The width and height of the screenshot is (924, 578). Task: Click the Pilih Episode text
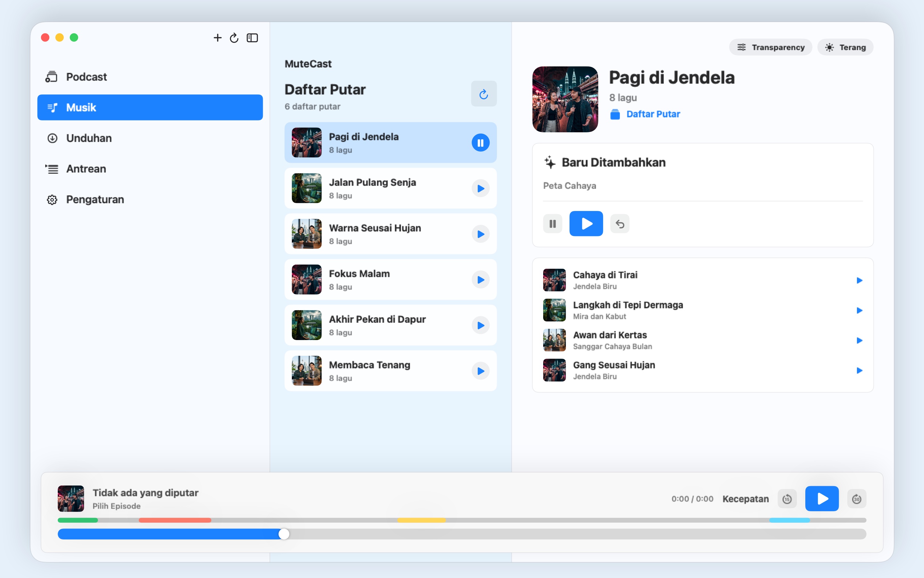point(116,506)
